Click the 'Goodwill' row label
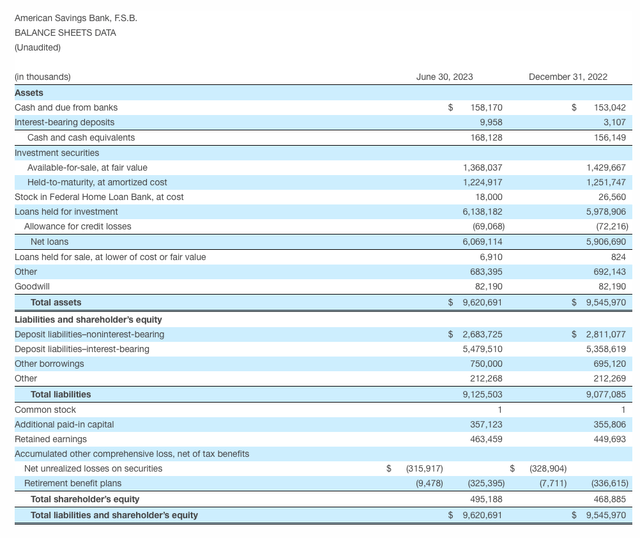The width and height of the screenshot is (640, 538). click(32, 286)
